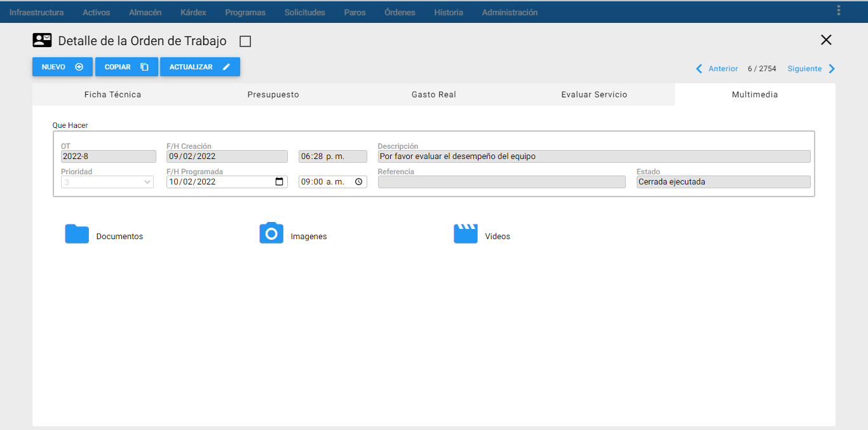Screen dimensions: 868x430
Task: Open the Activos menu
Action: click(96, 12)
